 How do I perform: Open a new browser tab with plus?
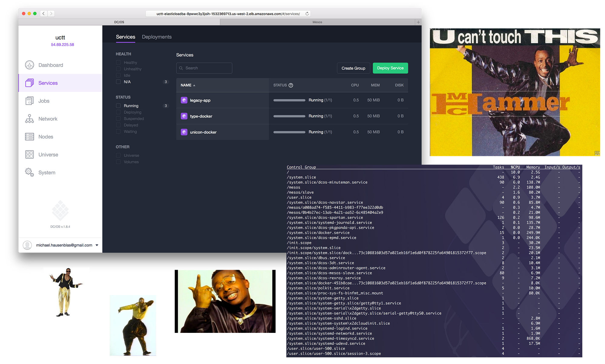click(418, 22)
